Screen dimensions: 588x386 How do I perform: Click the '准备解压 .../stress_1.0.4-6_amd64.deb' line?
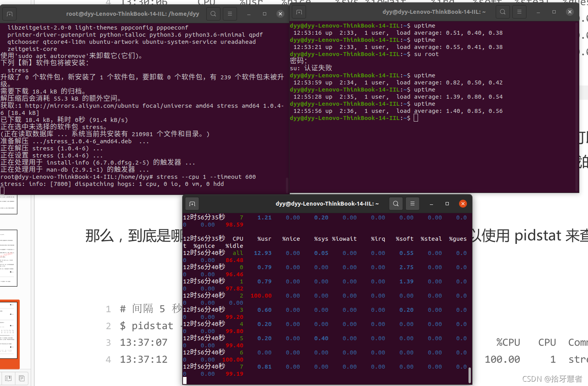[x=75, y=141]
